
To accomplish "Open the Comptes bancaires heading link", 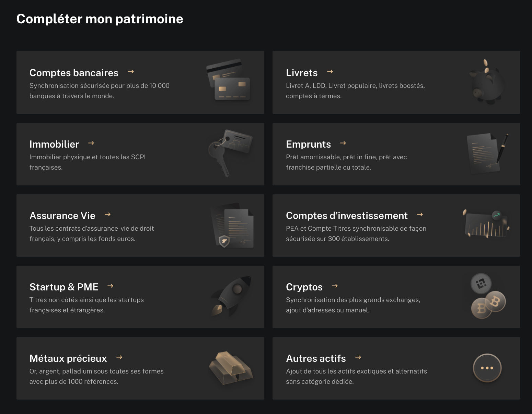I will click(74, 73).
